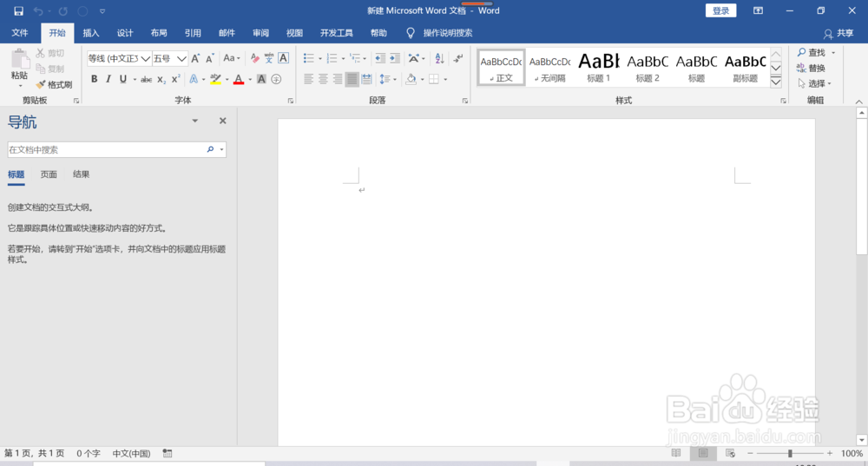Switch to Read Mode view icon

[x=676, y=453]
